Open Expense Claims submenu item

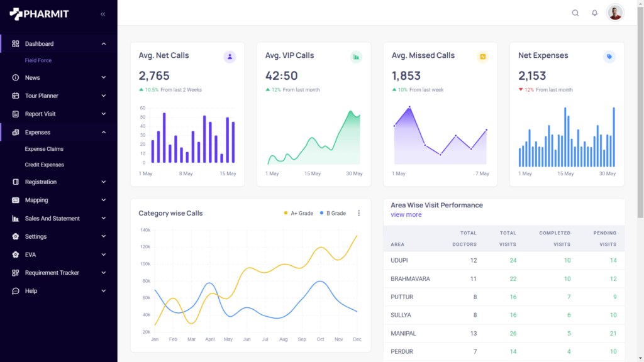pos(44,149)
